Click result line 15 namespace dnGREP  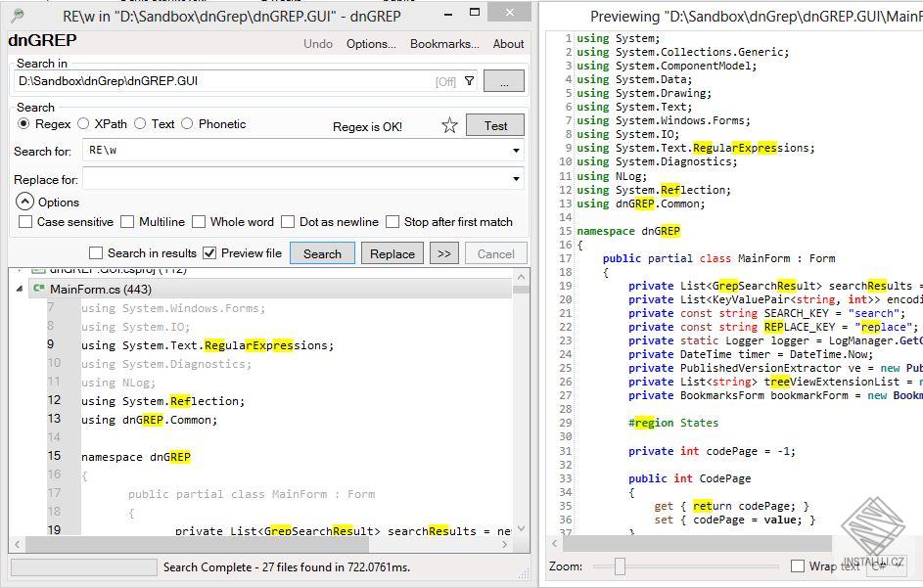[136, 457]
